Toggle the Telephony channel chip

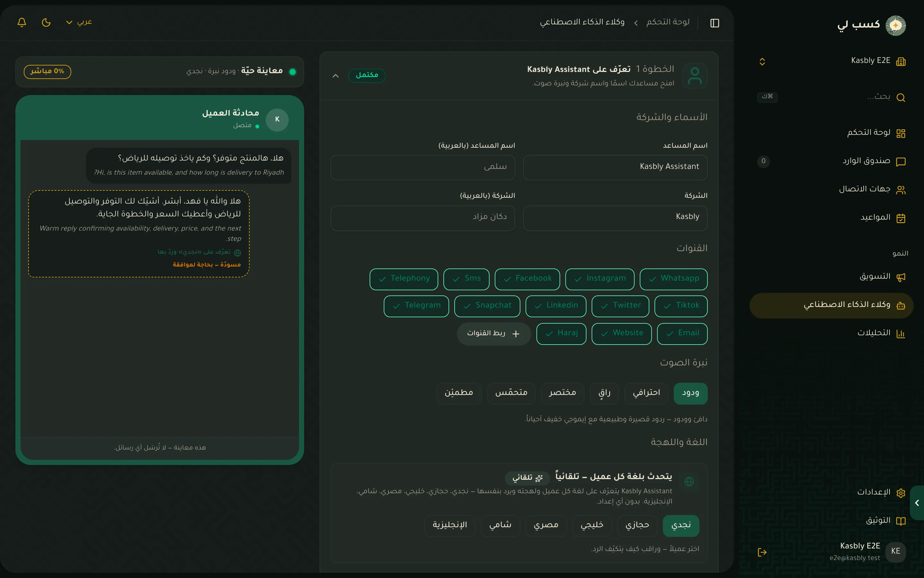coord(404,279)
